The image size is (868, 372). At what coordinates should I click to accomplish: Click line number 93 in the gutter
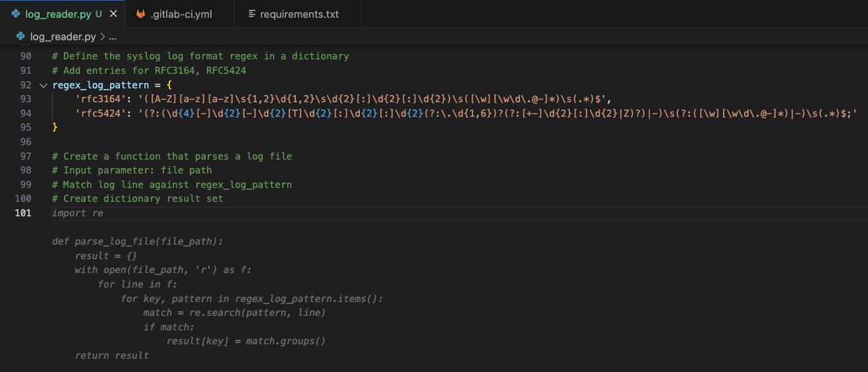click(26, 99)
